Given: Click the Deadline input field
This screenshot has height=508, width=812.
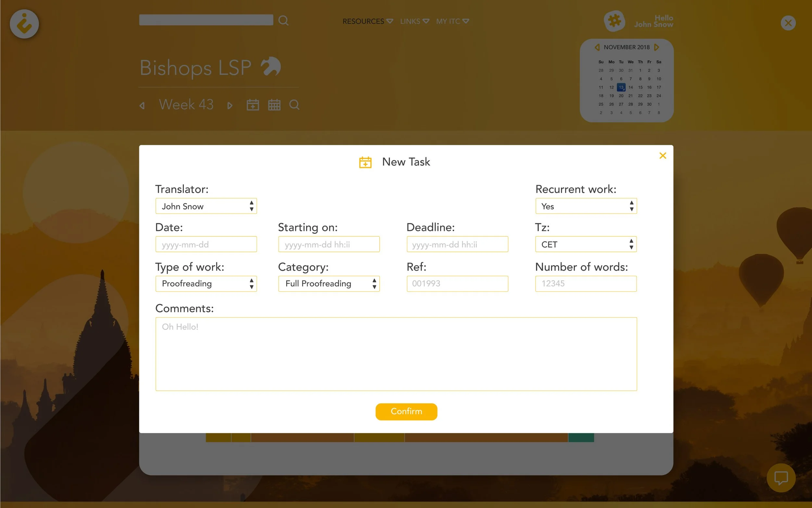Looking at the screenshot, I should [x=457, y=244].
